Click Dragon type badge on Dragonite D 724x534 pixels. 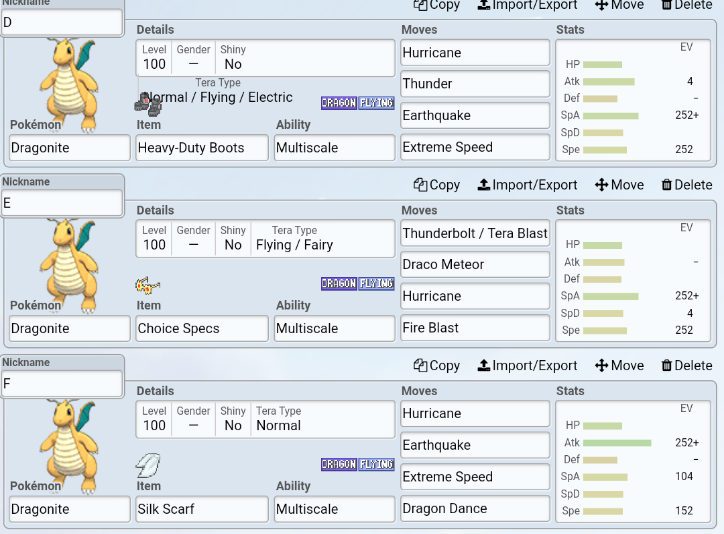click(339, 103)
